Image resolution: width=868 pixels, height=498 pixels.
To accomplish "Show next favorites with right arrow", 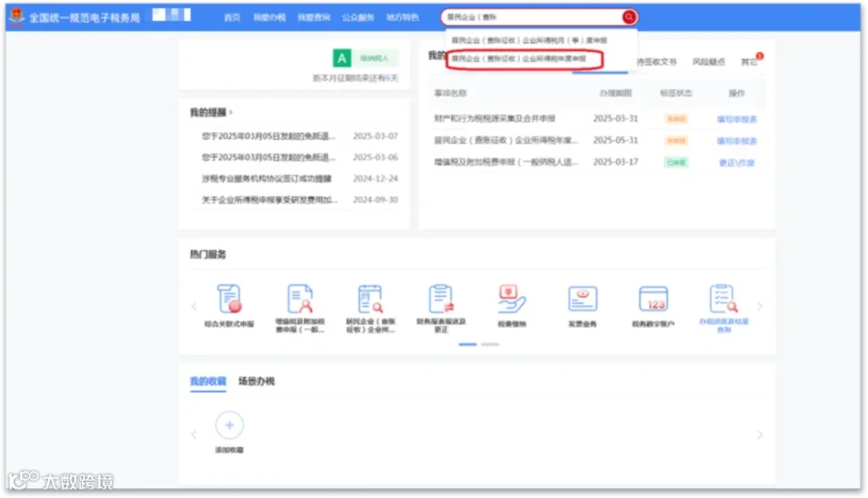I will point(760,435).
